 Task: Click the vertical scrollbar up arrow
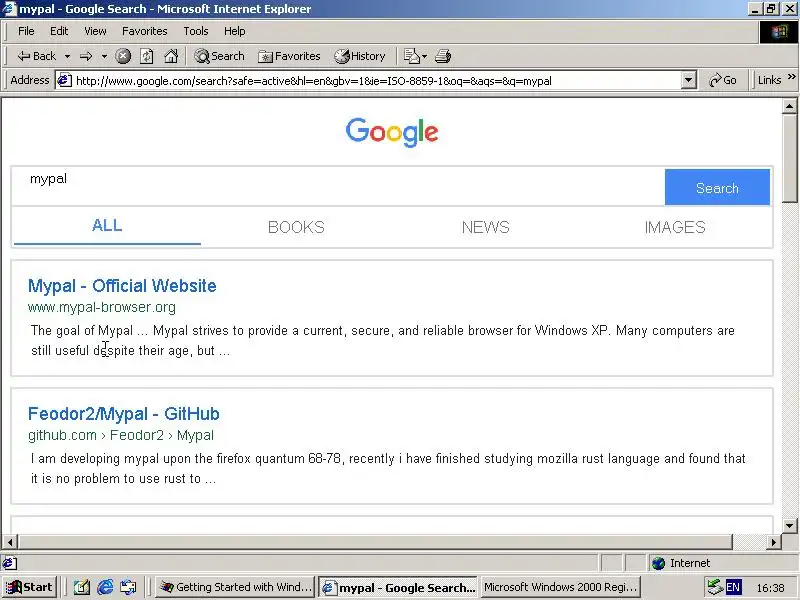[x=789, y=106]
